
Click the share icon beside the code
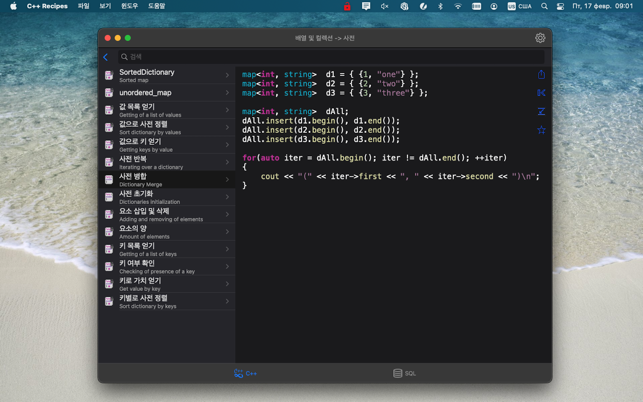(x=541, y=74)
